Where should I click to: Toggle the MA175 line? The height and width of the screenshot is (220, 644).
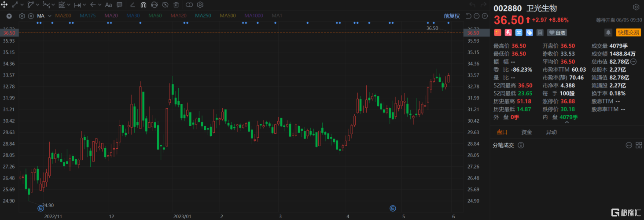(x=88, y=16)
